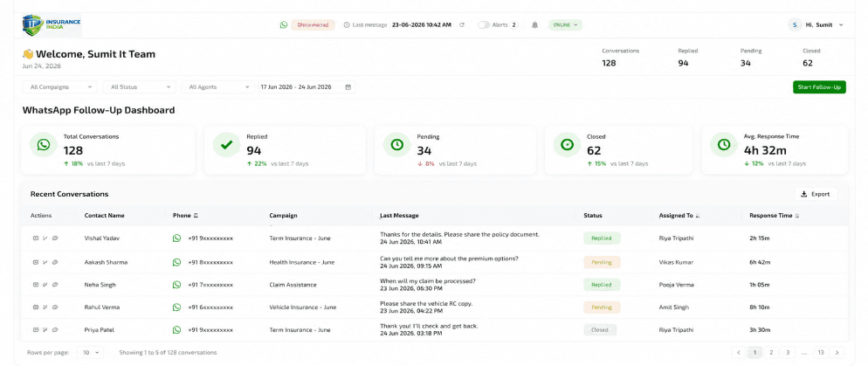Click edit pencil icon for Vishal Yadav
Image resolution: width=868 pixels, height=366 pixels.
(45, 238)
